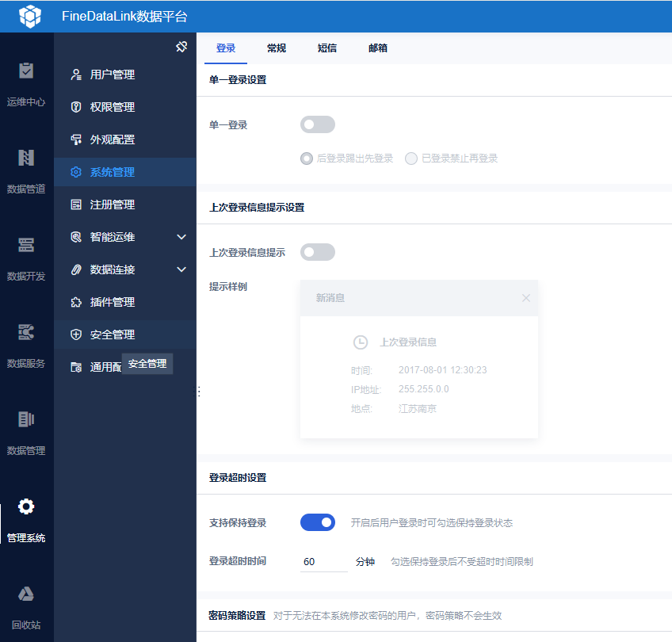
Task: Unpin the navigation panel with pin icon
Action: pos(181,47)
